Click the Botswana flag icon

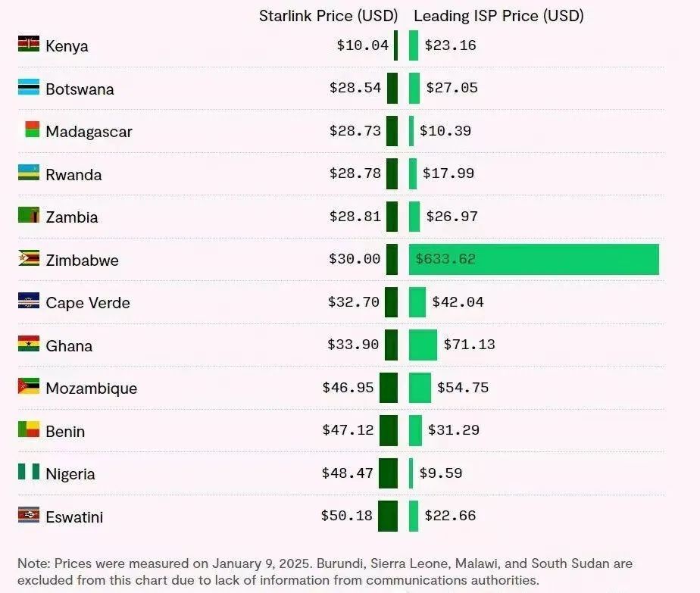pyautogui.click(x=29, y=87)
